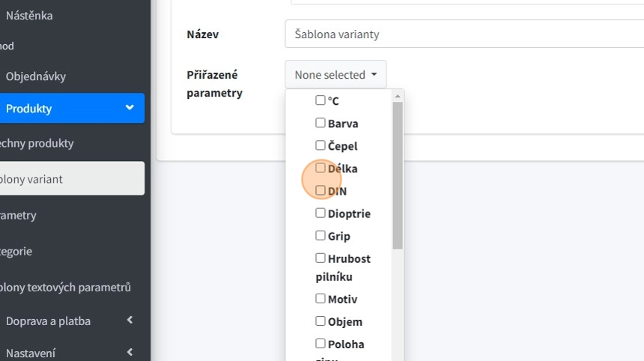
Task: Click the Název text field
Action: coord(464,34)
